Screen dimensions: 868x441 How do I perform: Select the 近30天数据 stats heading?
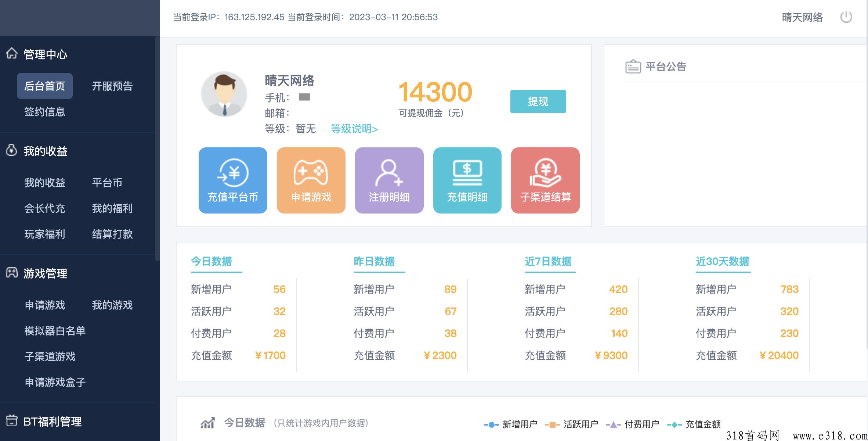tap(723, 261)
